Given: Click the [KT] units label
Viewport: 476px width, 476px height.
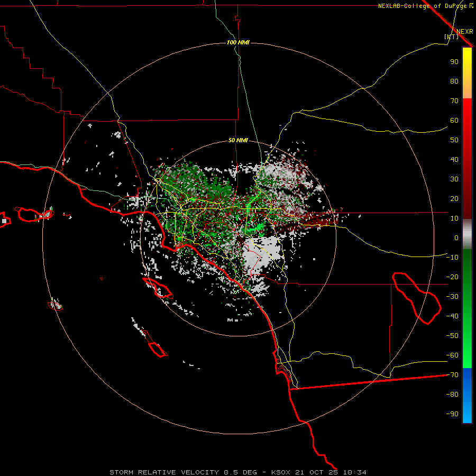Looking at the screenshot, I should tap(452, 36).
